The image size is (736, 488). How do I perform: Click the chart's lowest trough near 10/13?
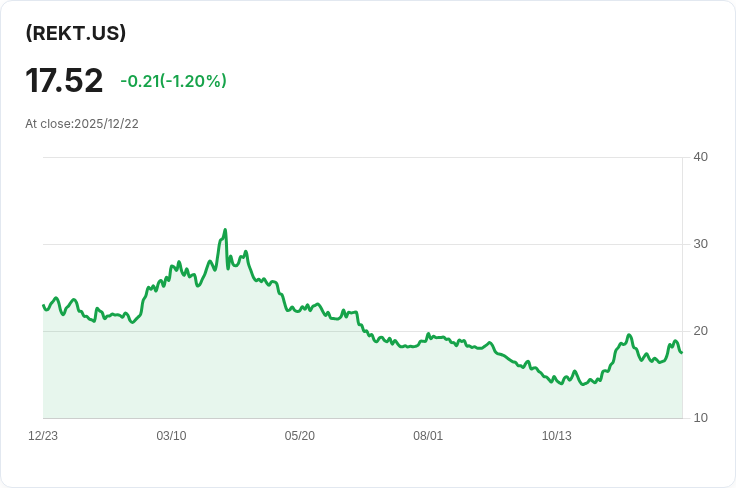(583, 384)
